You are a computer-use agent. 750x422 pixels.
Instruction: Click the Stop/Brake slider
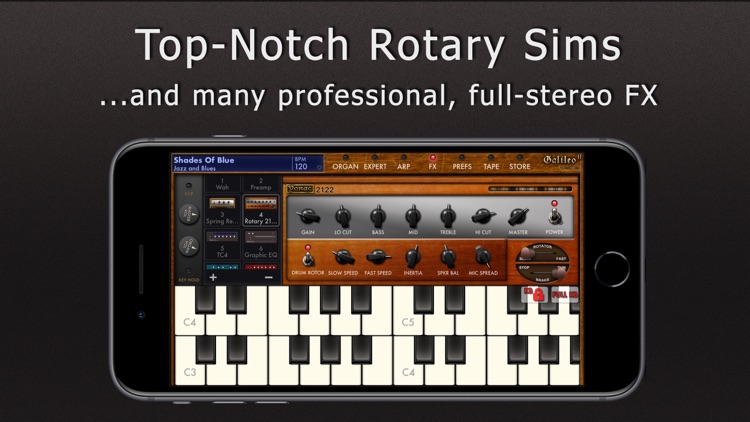coord(542,272)
